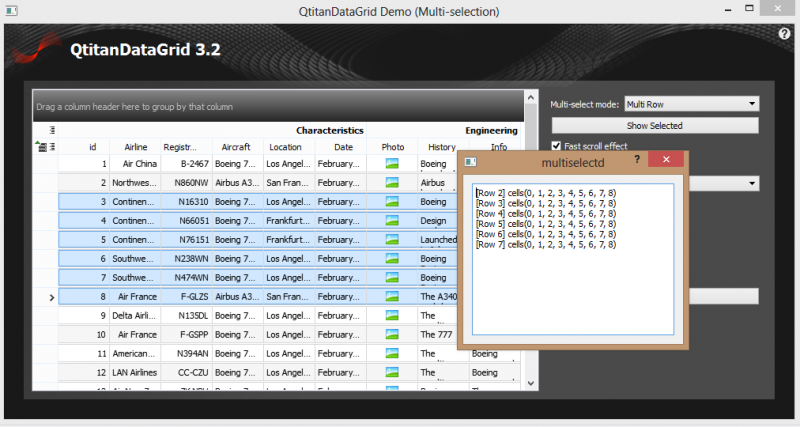Click the photo icon in row 10
The width and height of the screenshot is (800, 427).
pos(392,334)
